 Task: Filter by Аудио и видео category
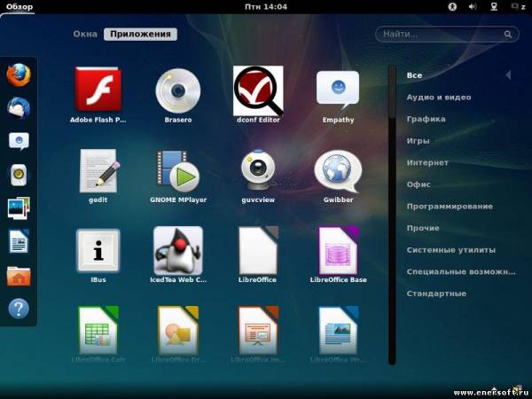tap(439, 98)
